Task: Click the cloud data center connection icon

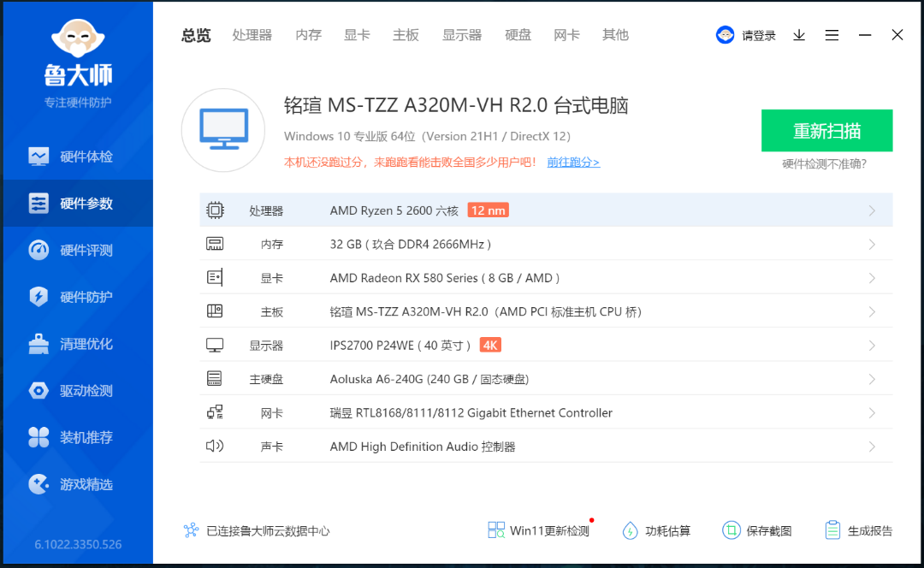Action: [191, 530]
